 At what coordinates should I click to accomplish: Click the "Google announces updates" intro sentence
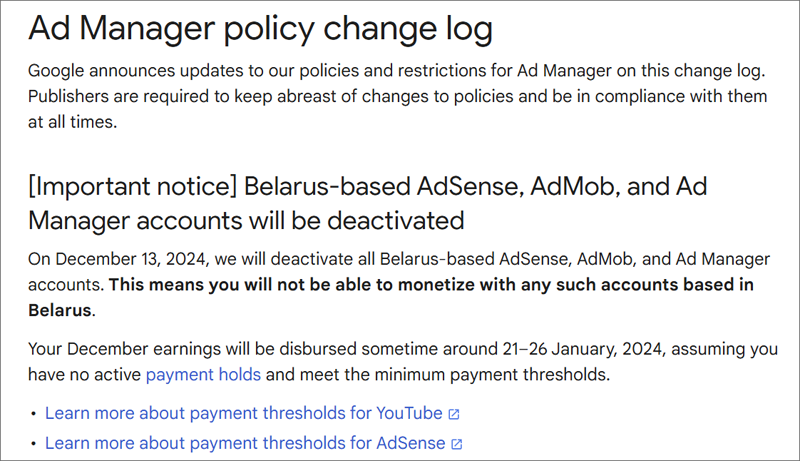[150, 71]
